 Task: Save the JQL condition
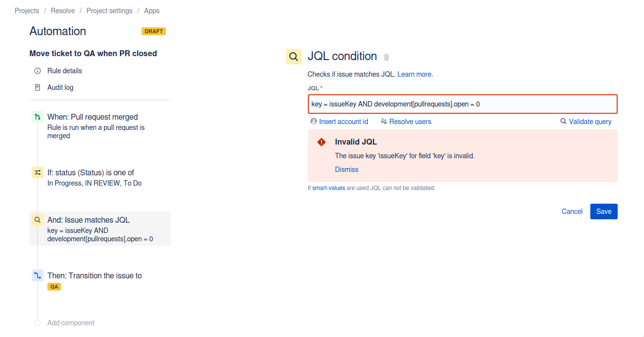(604, 211)
